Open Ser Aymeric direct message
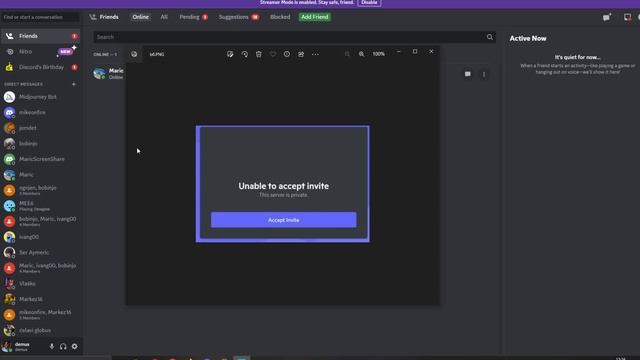640x360 pixels. [40, 252]
